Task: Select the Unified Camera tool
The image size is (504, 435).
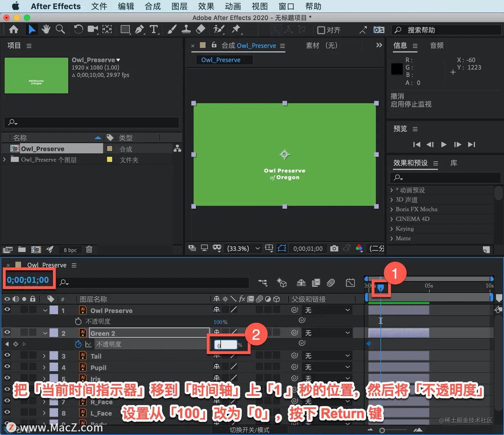Action: [x=93, y=30]
